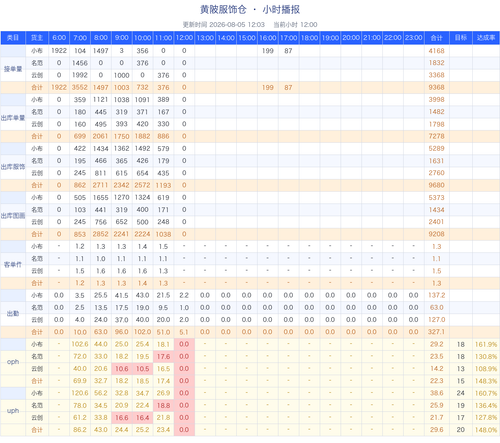The width and height of the screenshot is (500, 443).
Task: Click the 出库服饰 category label
Action: click(x=13, y=167)
